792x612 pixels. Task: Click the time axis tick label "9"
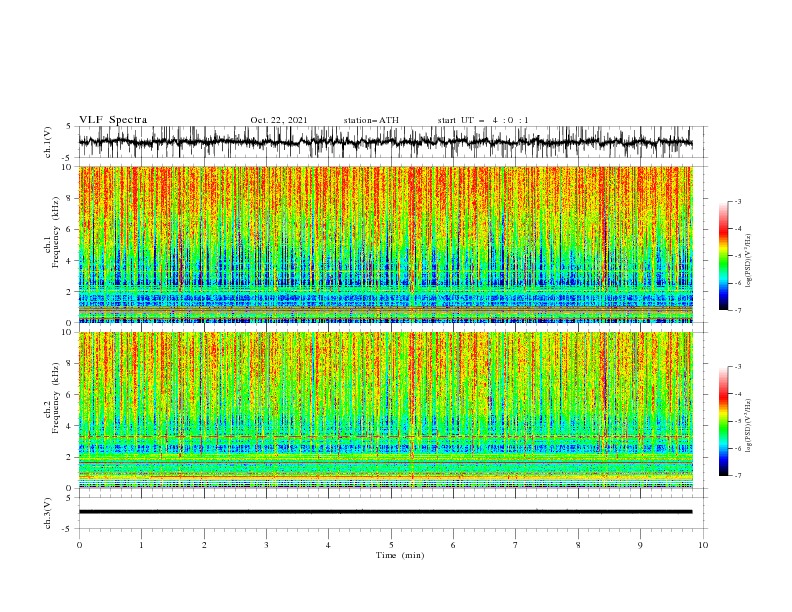pyautogui.click(x=640, y=545)
